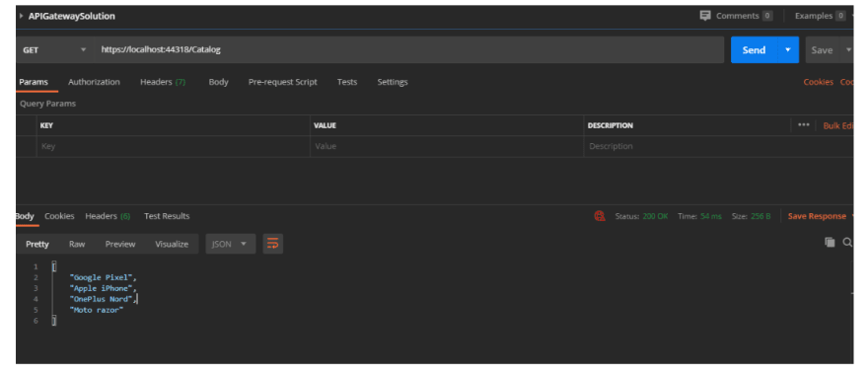Screen dimensions: 868x376
Task: Switch to Preview view mode
Action: [120, 244]
